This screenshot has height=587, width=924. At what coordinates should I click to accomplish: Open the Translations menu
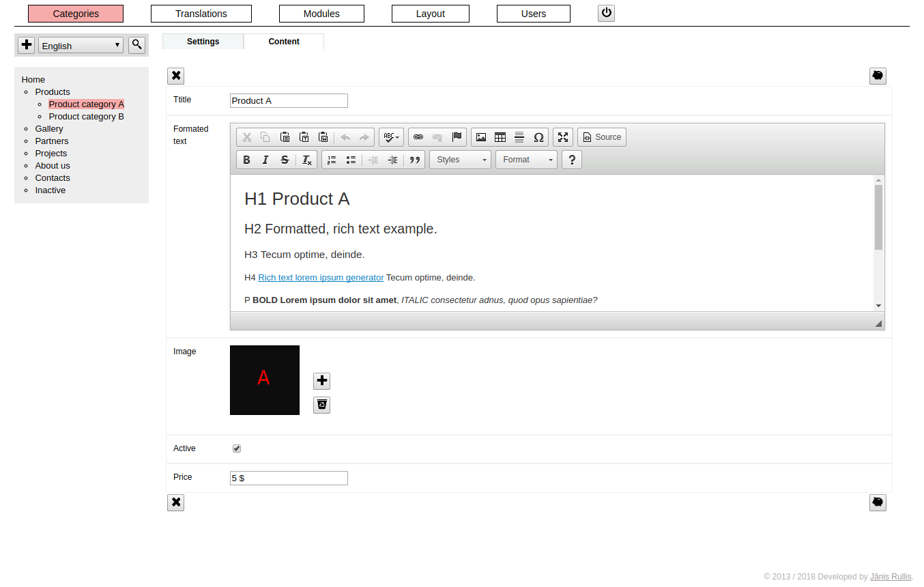[201, 14]
